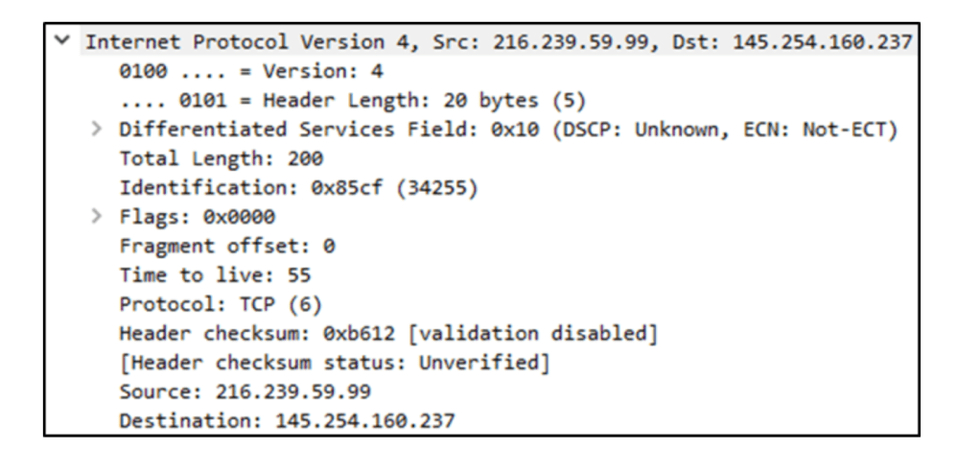The width and height of the screenshot is (980, 474).
Task: Select the Total Length: 200 field
Action: (x=222, y=159)
